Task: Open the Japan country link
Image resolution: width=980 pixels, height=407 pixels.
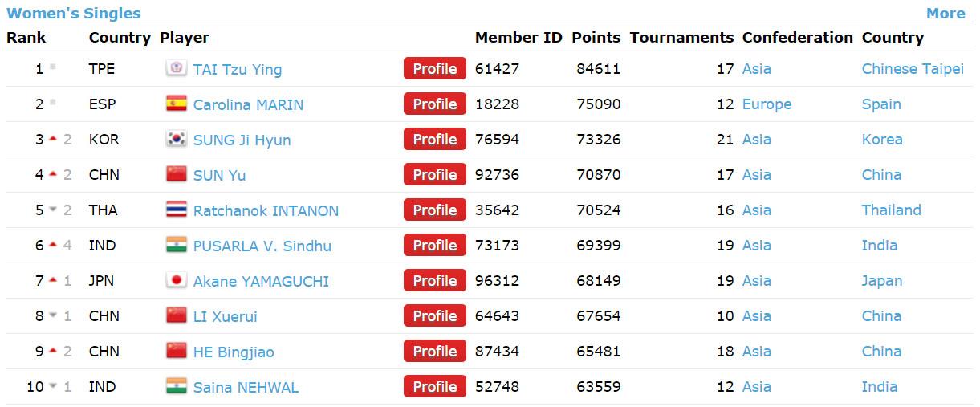Action: (881, 281)
